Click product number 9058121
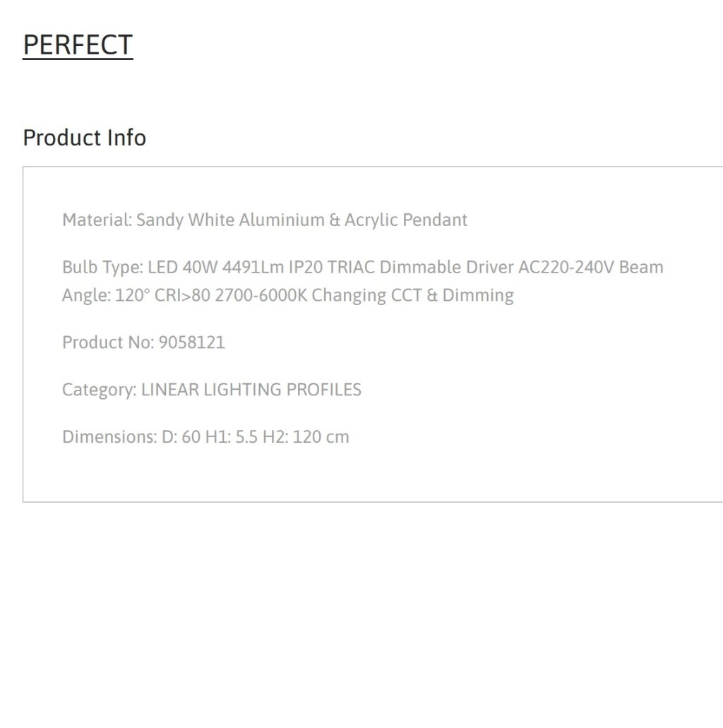 (192, 342)
